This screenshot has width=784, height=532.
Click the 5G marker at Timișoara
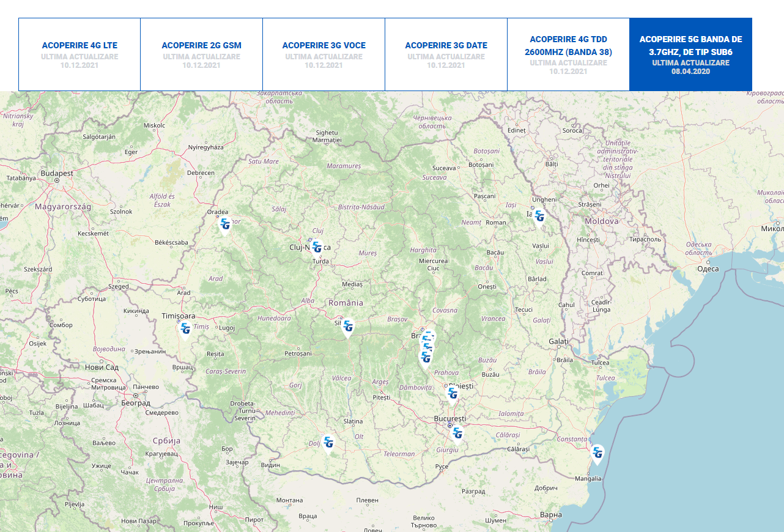(x=185, y=328)
